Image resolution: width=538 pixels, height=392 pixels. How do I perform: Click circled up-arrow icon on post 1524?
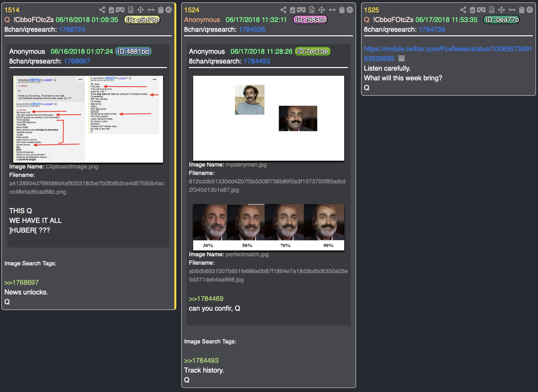[350, 10]
